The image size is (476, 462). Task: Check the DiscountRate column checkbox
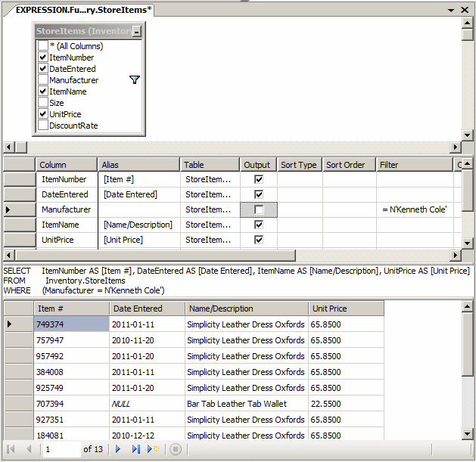coord(43,126)
